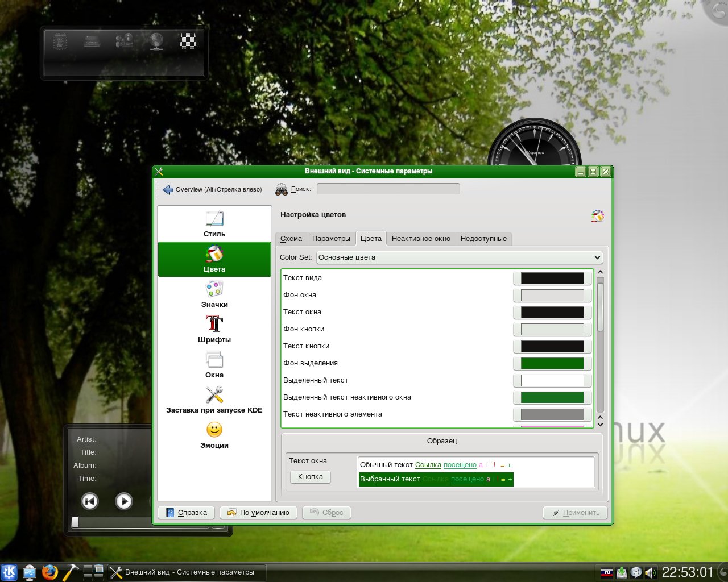Click the Сброс reset button
The width and height of the screenshot is (728, 582).
coord(326,513)
